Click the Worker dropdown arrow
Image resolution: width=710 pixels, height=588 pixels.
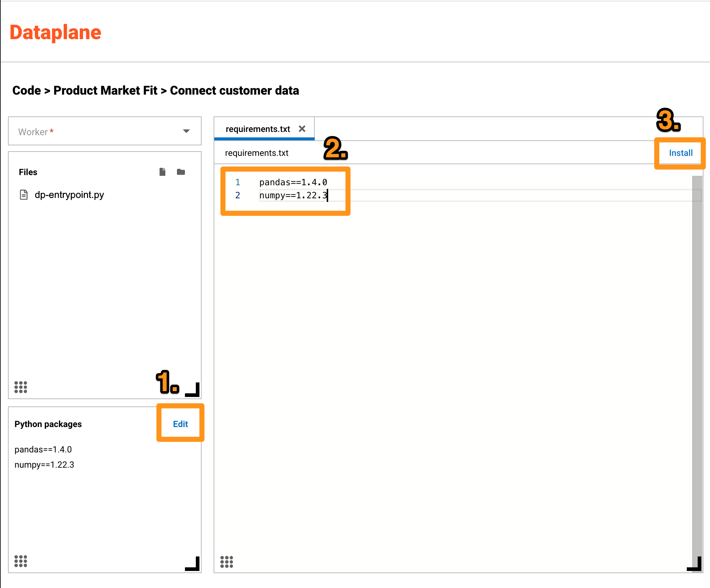coord(186,131)
